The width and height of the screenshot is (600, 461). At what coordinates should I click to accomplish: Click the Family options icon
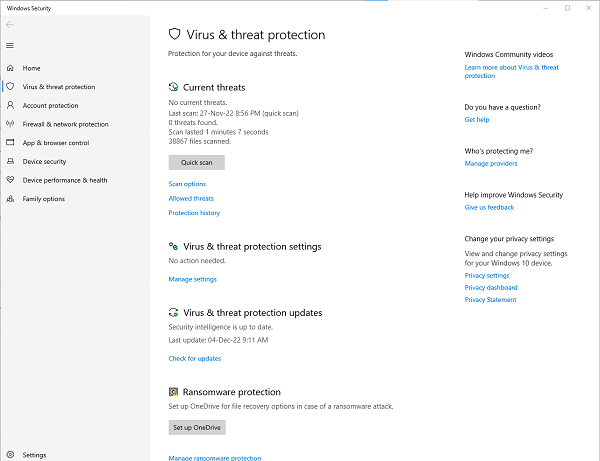(x=11, y=199)
